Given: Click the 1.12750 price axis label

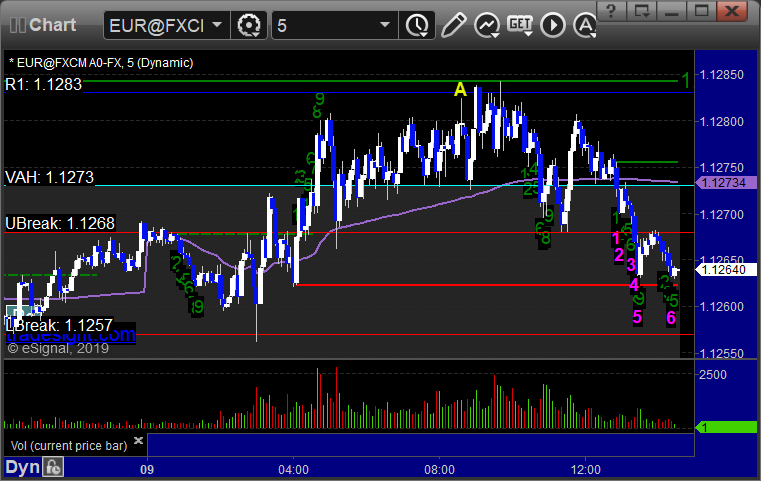Looking at the screenshot, I should [722, 167].
